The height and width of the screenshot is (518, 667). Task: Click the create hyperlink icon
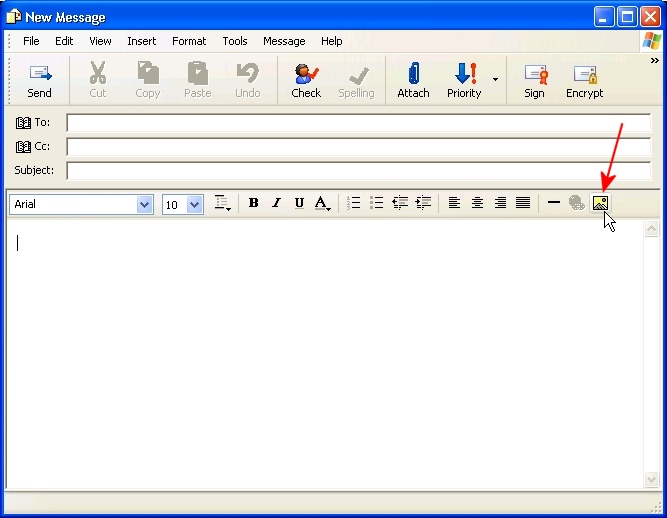tap(577, 203)
